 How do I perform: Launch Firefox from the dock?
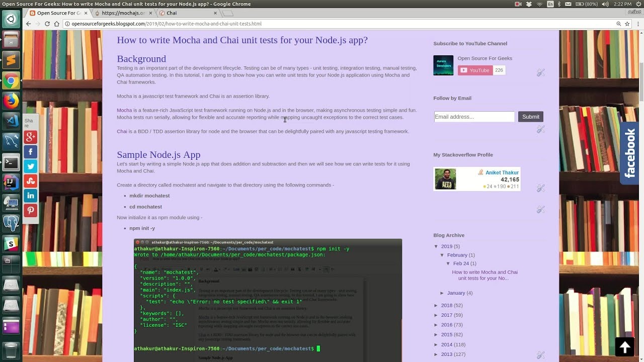point(11,101)
